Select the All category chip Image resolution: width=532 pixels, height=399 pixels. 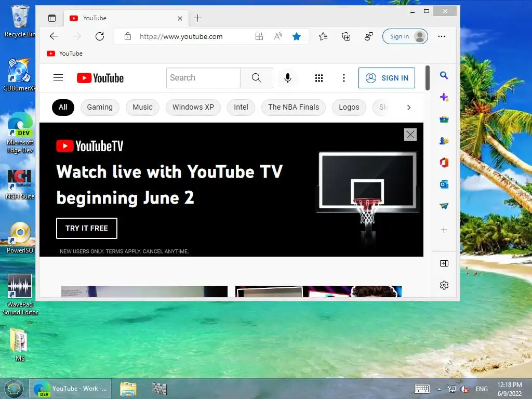coord(63,107)
